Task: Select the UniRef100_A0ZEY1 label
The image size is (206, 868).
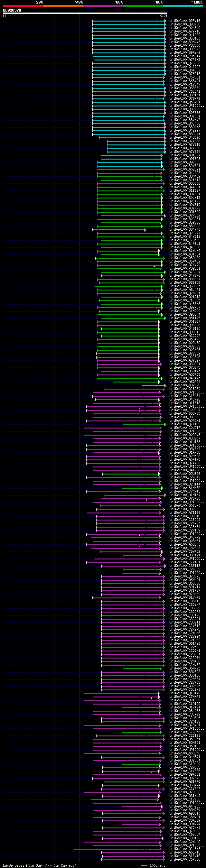Action: click(x=185, y=170)
